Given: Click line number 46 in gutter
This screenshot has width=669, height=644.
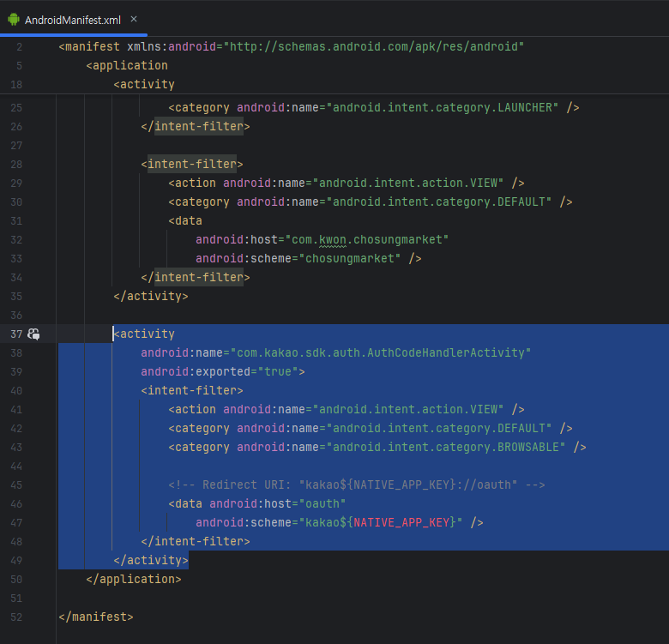Looking at the screenshot, I should 16,504.
